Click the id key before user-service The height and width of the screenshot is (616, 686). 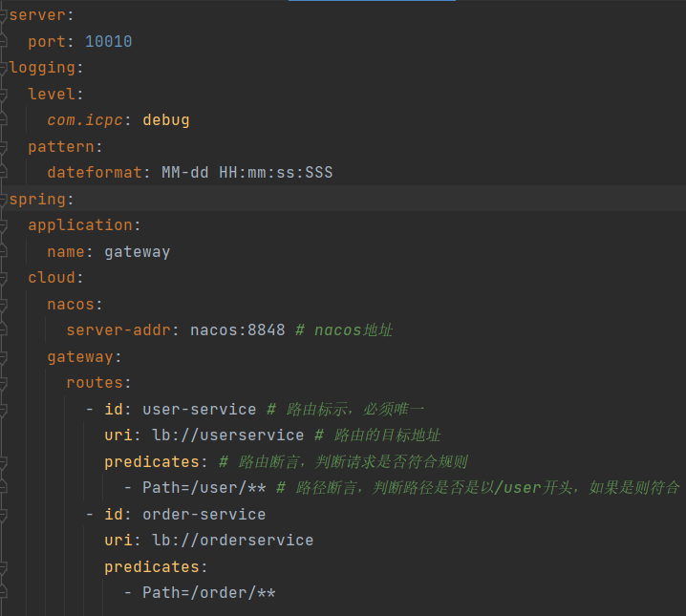114,409
